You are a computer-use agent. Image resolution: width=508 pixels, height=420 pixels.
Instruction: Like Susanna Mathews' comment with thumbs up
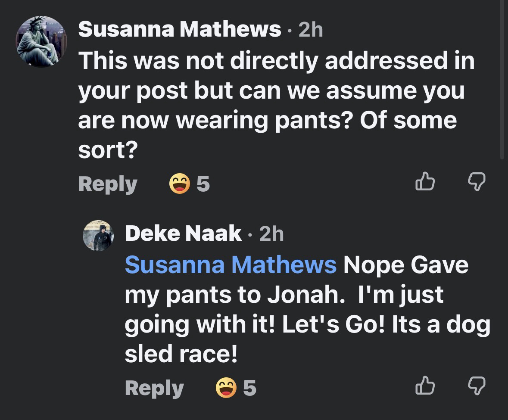425,182
